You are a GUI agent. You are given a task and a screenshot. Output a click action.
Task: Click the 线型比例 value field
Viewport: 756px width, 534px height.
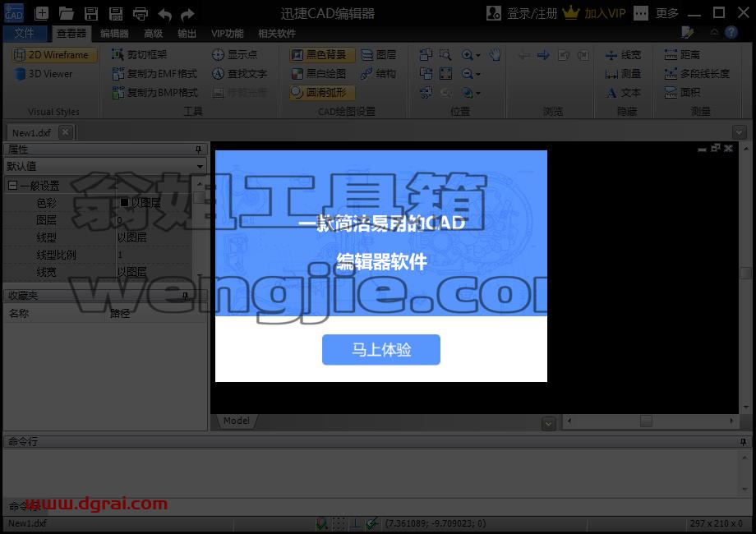[154, 255]
